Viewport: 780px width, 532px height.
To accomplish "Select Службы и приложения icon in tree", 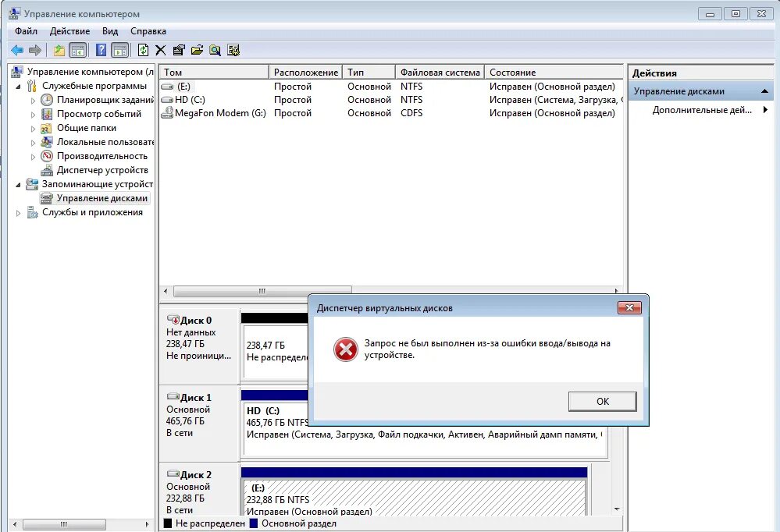I will [32, 212].
